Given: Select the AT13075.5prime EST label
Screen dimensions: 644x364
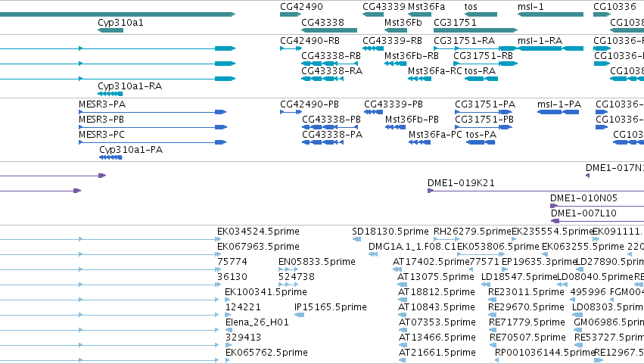Looking at the screenshot, I should pyautogui.click(x=436, y=277).
